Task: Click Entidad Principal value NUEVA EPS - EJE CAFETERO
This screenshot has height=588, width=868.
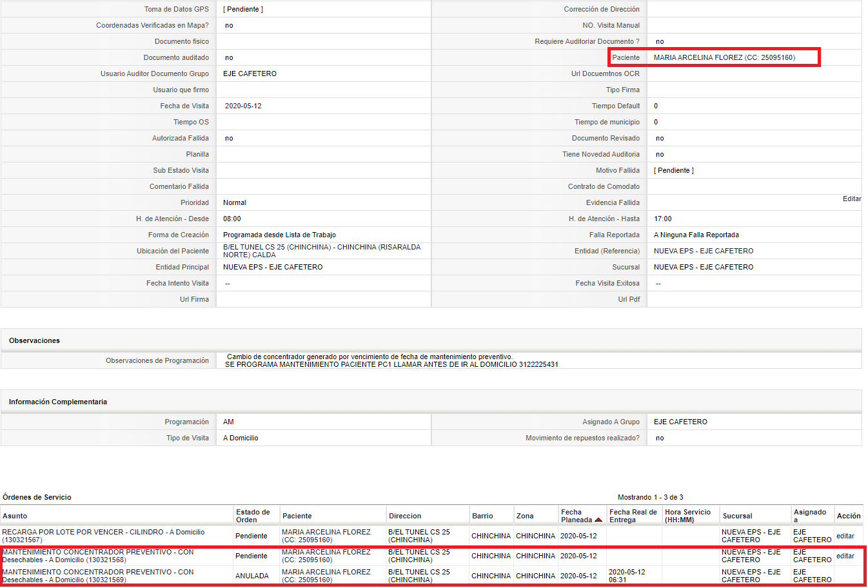Action: click(x=273, y=267)
